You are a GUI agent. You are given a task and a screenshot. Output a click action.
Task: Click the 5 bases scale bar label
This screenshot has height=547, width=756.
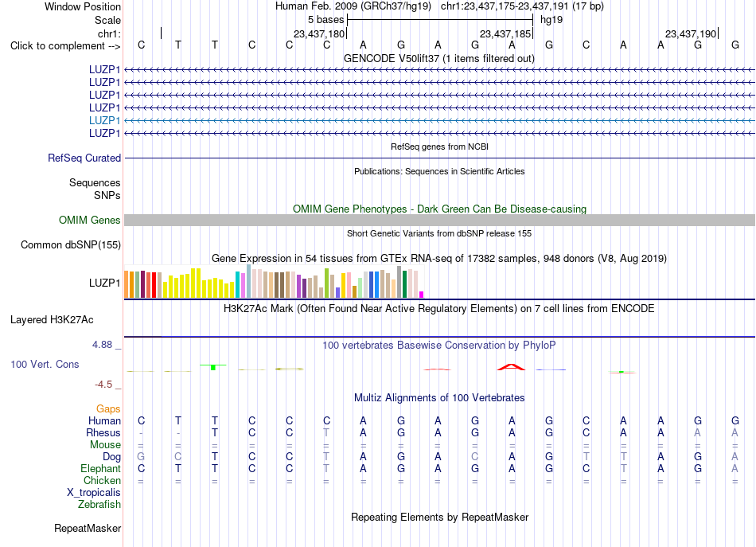pos(326,20)
